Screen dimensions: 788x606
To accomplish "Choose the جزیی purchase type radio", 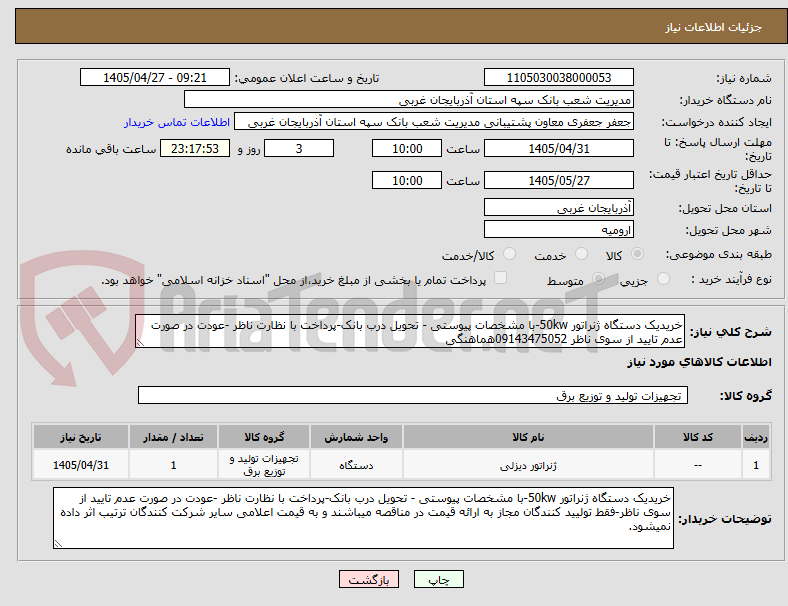I will [663, 279].
